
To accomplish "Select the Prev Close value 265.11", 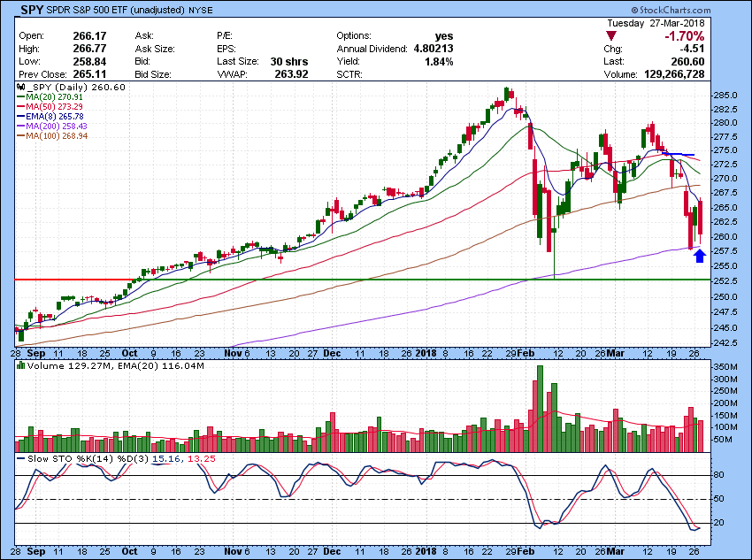I will 89,74.
